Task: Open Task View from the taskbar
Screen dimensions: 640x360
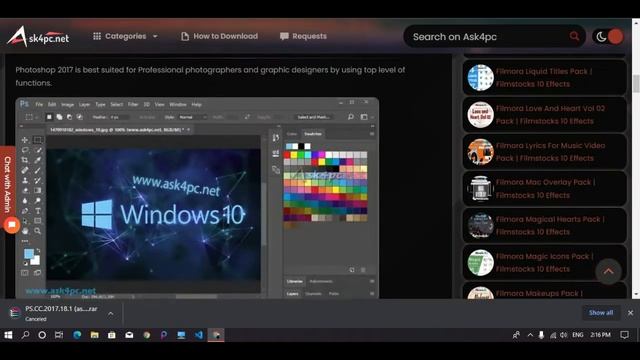Action: coord(59,335)
